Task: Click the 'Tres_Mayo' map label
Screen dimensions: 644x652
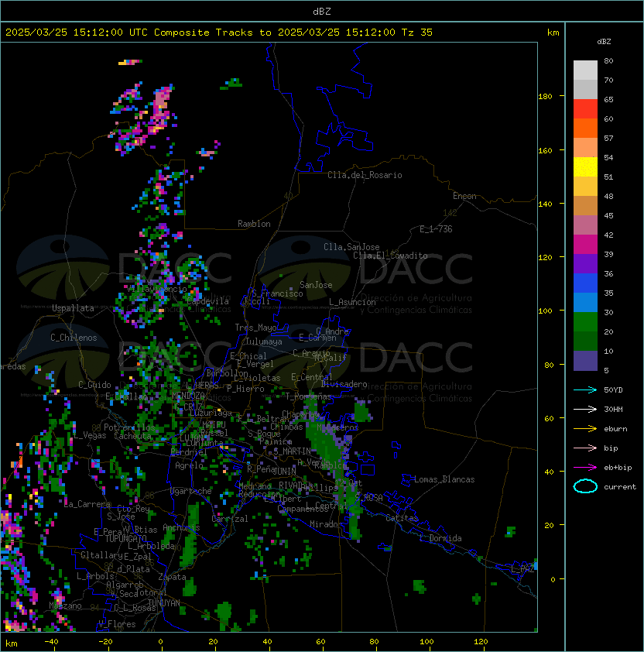Action: (x=255, y=328)
